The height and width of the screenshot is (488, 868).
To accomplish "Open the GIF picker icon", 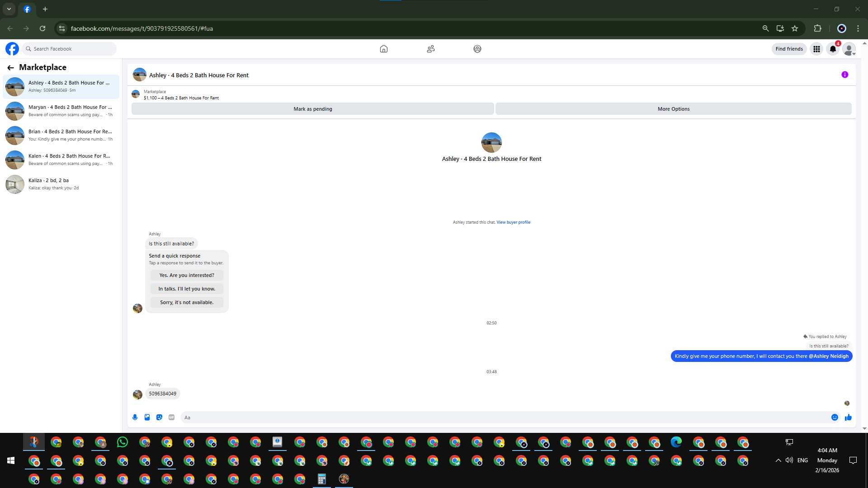I will pos(171,418).
